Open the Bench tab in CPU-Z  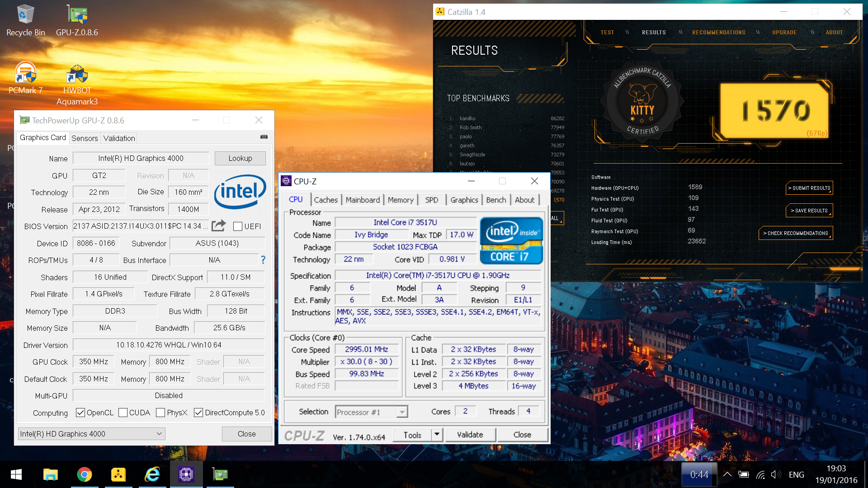(496, 200)
